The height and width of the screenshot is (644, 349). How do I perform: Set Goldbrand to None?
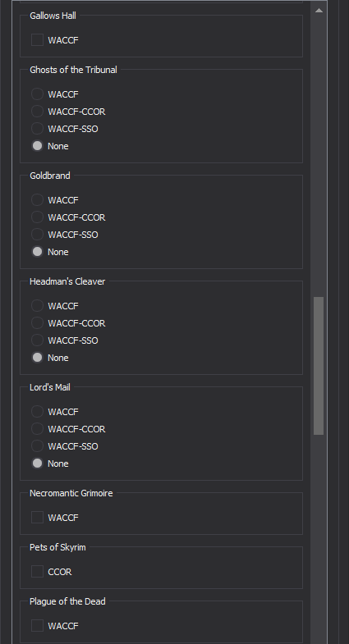click(x=38, y=252)
